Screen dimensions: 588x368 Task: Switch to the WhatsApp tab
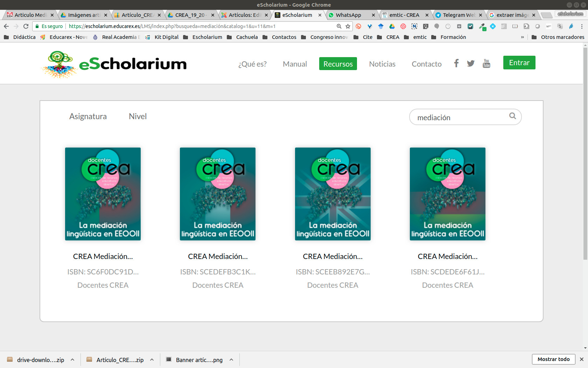pos(351,15)
